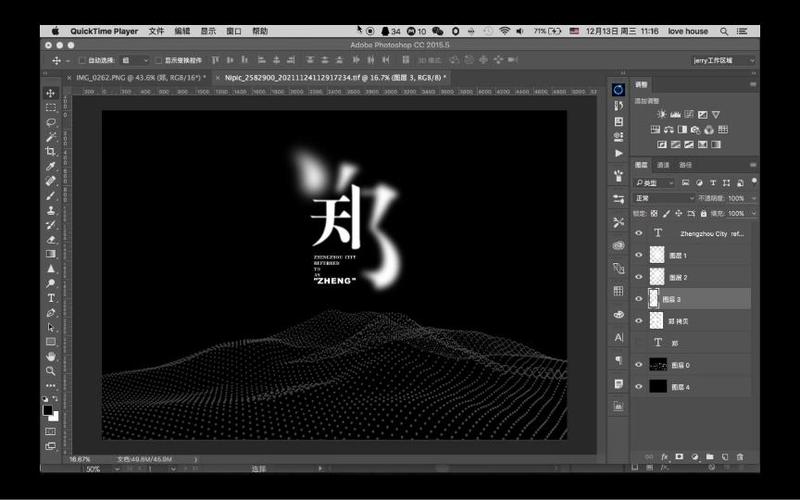Change screen mode at toolbox bottom
The image size is (800, 500).
click(51, 446)
